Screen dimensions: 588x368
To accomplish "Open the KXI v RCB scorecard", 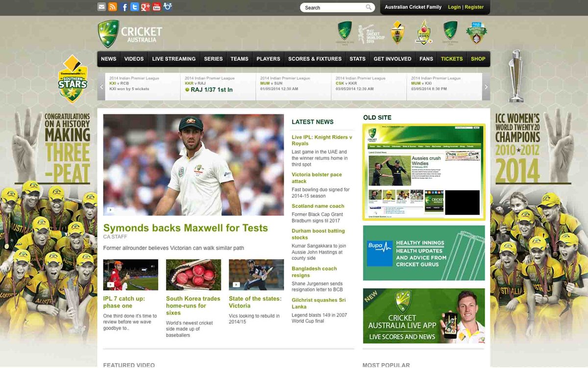I will click(143, 87).
